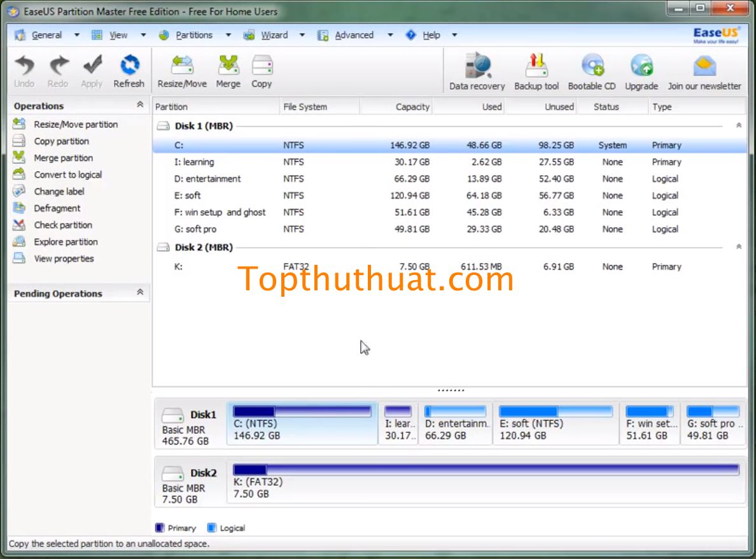Open the Partitions menu
This screenshot has width=756, height=559.
pos(194,35)
